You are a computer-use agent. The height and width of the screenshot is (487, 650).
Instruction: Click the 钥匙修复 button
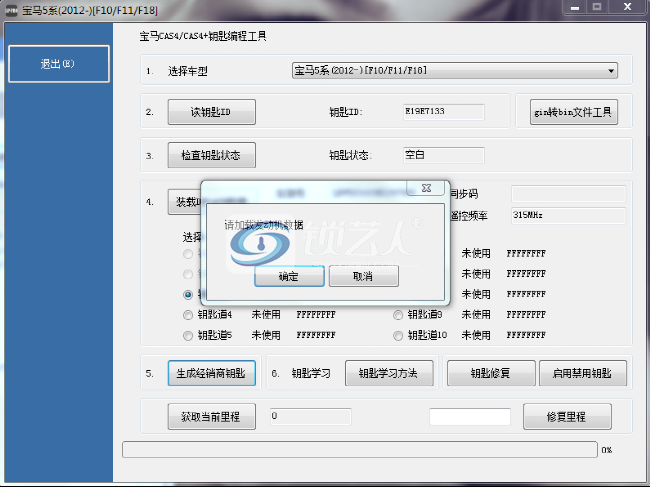coord(491,373)
